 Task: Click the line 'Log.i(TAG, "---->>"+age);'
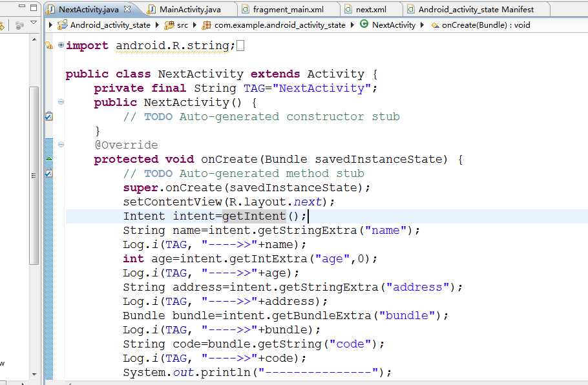pos(211,273)
